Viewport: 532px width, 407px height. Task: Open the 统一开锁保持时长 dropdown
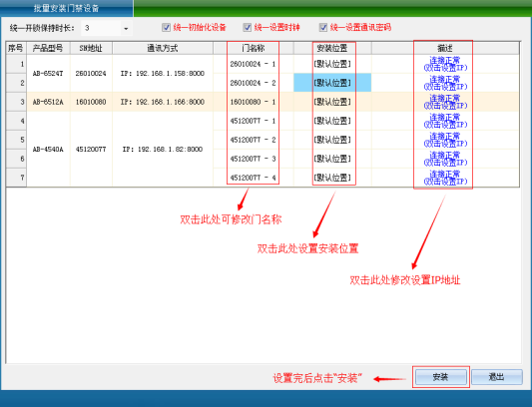(126, 29)
